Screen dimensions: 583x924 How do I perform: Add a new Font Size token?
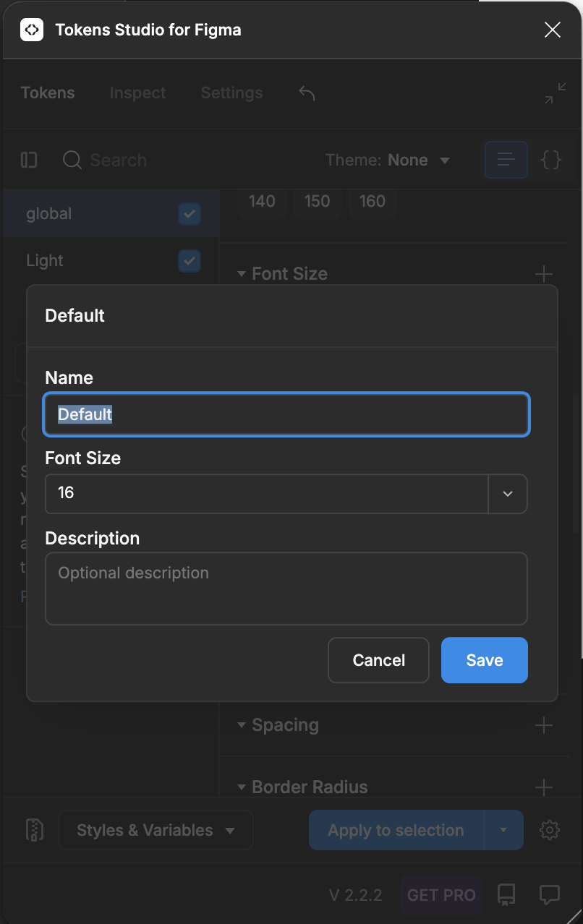click(543, 274)
